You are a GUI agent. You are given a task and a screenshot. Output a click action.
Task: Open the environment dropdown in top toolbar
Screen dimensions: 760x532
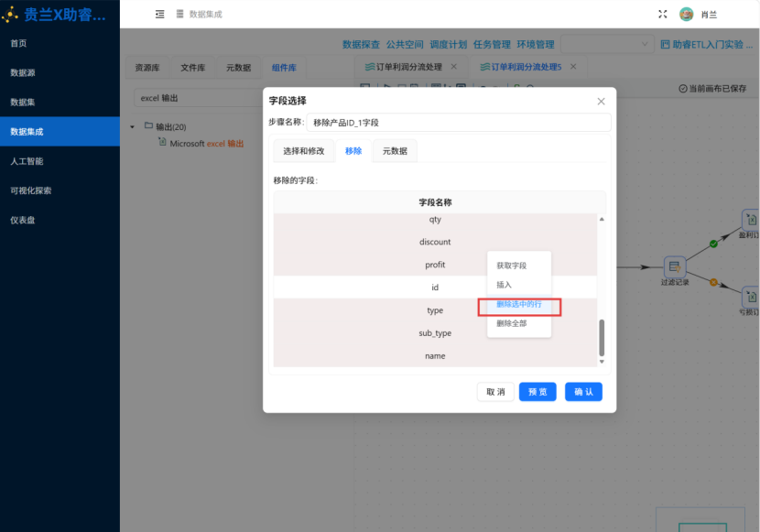coord(606,44)
